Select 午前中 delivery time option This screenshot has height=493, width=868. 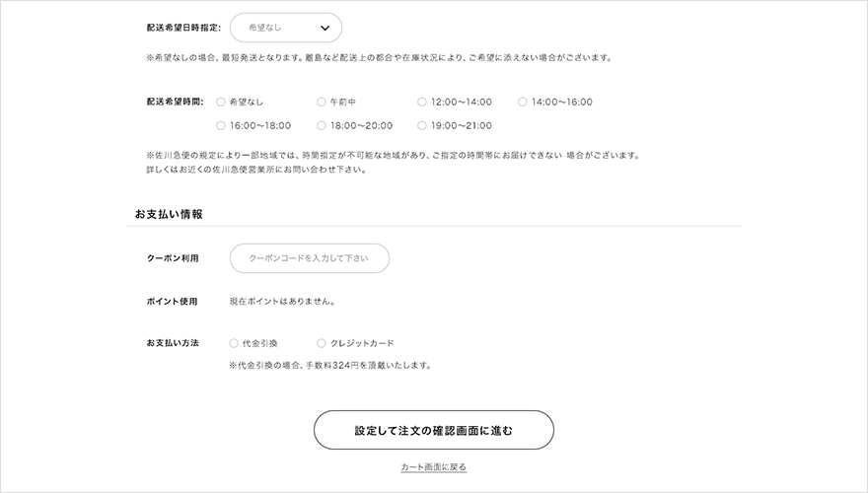tap(322, 102)
